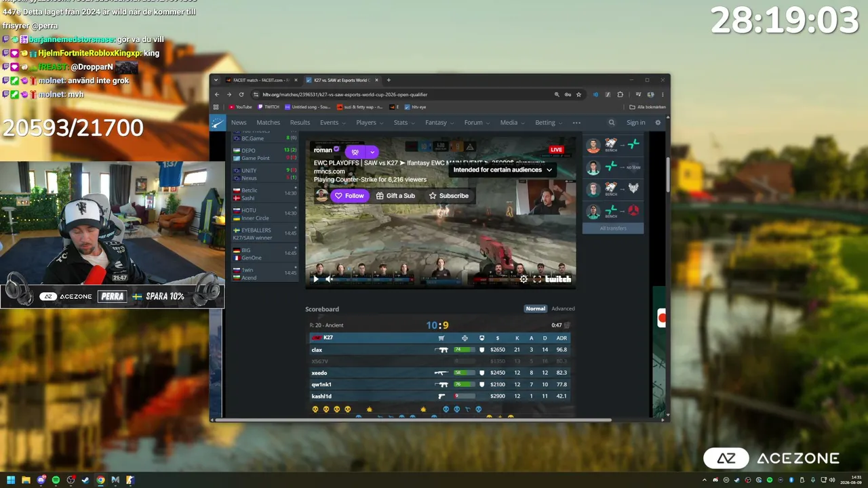Open the HLTV logo home link
The width and height of the screenshot is (868, 488).
[218, 123]
